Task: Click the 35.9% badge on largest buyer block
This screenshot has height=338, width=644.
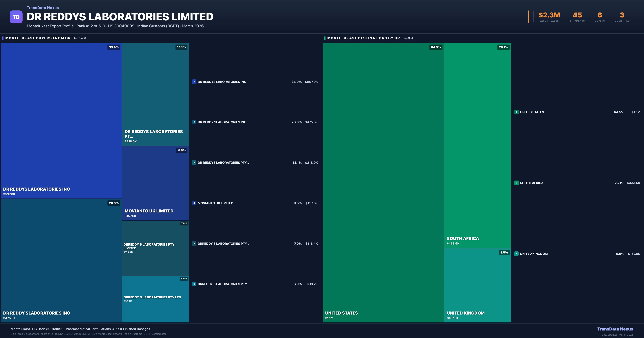Action: tap(114, 47)
